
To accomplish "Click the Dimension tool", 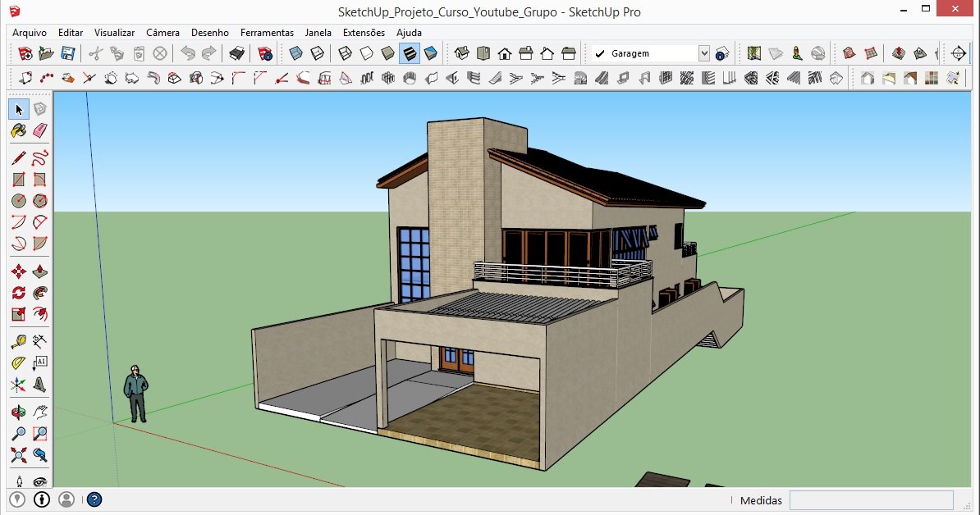I will (x=40, y=341).
